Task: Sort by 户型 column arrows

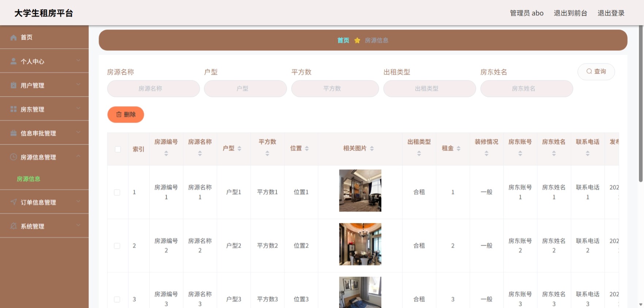Action: (x=239, y=149)
